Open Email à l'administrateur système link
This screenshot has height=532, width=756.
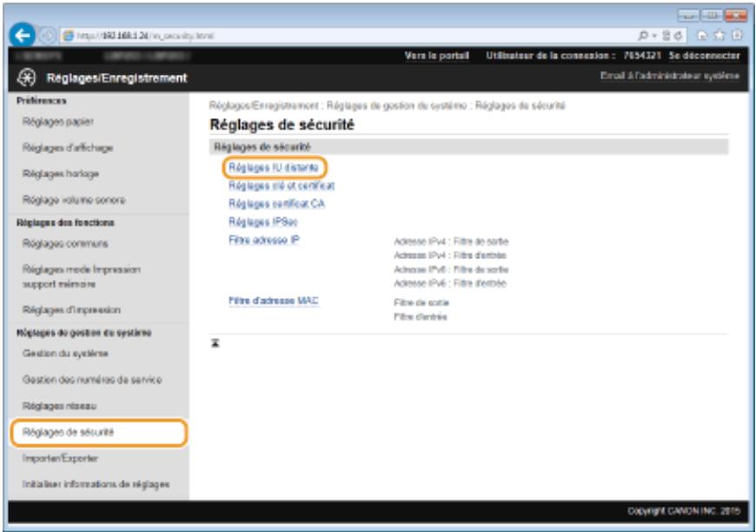pyautogui.click(x=670, y=76)
